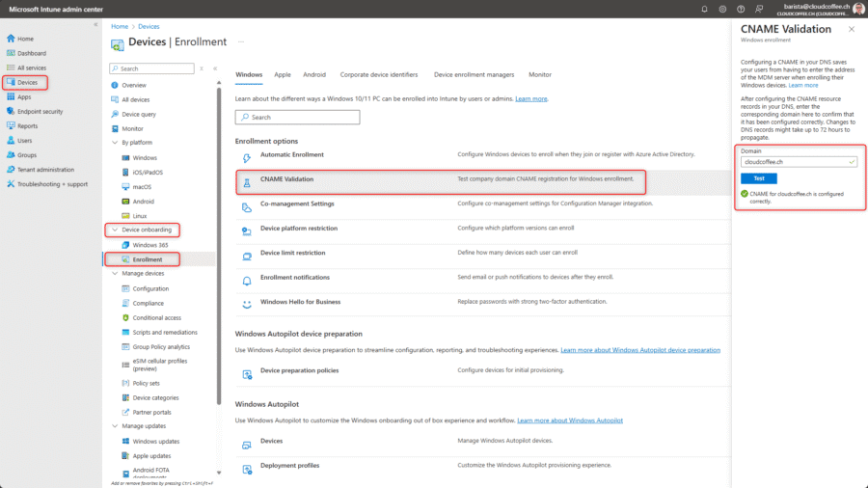
Task: Click Home breadcrumb link
Action: 119,26
